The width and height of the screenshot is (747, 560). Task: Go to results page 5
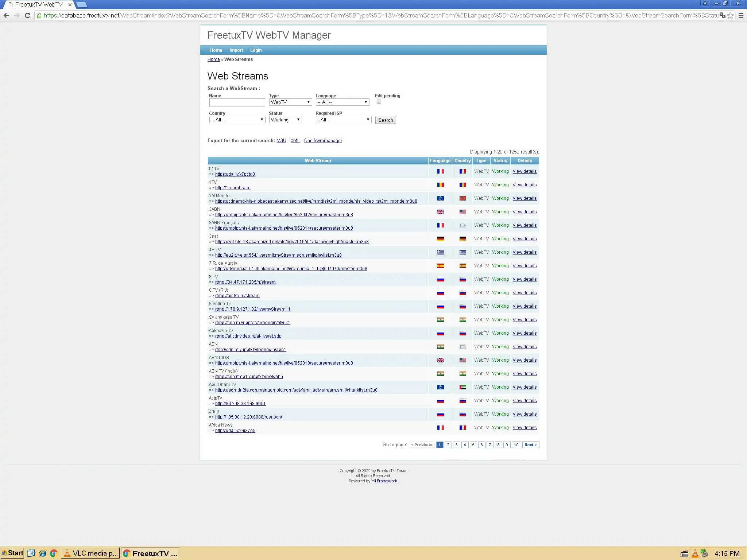click(473, 445)
